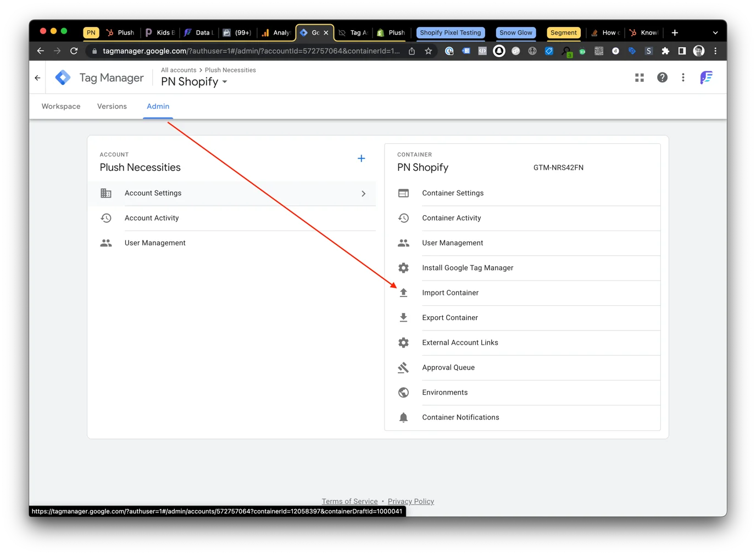Click the Install Google Tag Manager gear icon
Image resolution: width=756 pixels, height=555 pixels.
(x=403, y=268)
